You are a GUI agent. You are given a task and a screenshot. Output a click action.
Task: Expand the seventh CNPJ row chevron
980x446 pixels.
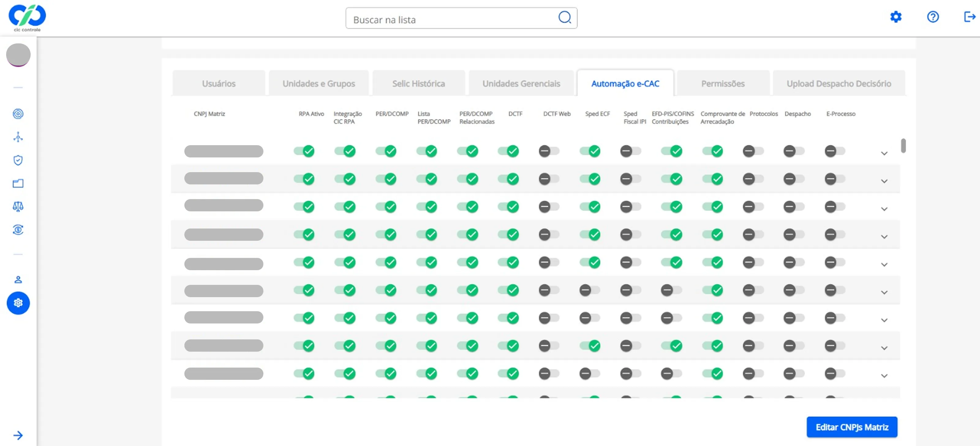tap(884, 320)
